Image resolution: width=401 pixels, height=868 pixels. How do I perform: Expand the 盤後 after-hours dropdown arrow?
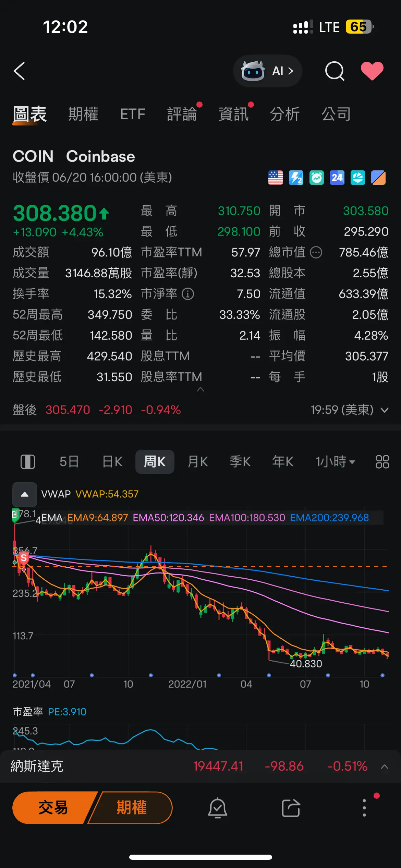(385, 410)
